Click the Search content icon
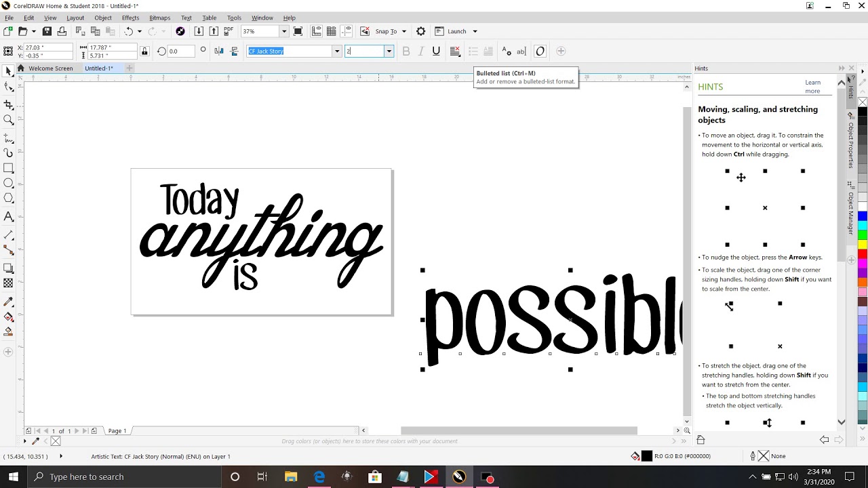Screen dimensions: 868x488 point(180,31)
